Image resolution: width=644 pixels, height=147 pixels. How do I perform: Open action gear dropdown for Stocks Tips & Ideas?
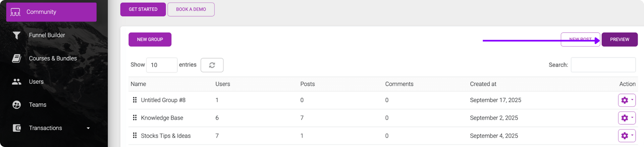click(x=627, y=136)
